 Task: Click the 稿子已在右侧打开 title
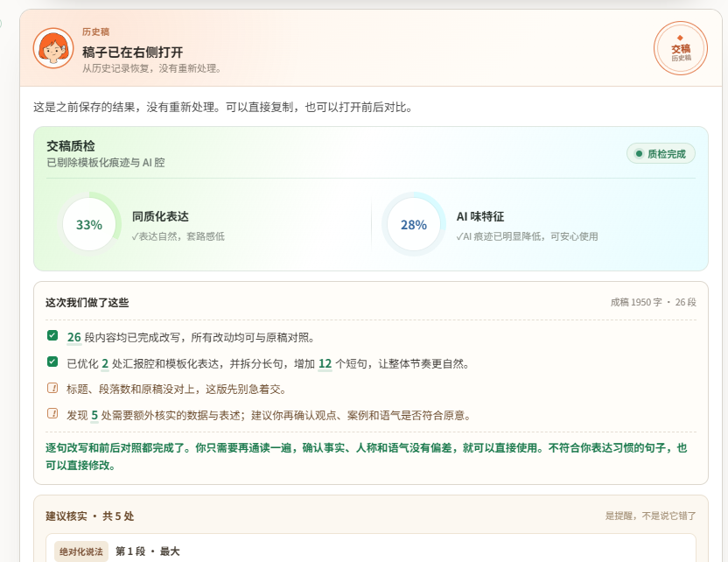click(x=132, y=52)
